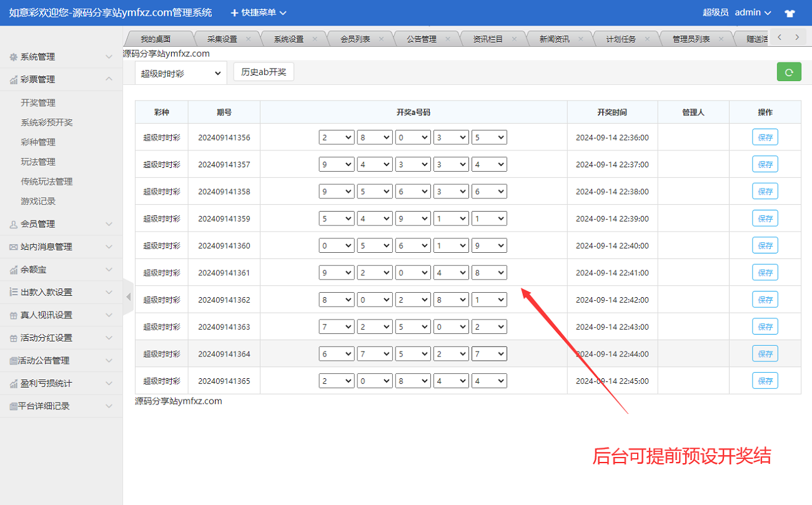Save the row for period 202409141361
812x505 pixels.
[765, 273]
